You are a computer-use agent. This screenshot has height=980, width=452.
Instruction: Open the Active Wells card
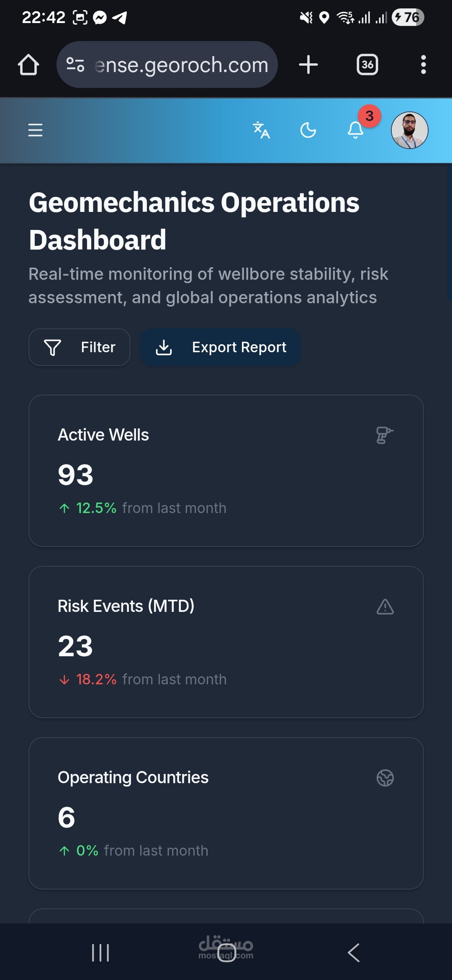click(x=226, y=471)
